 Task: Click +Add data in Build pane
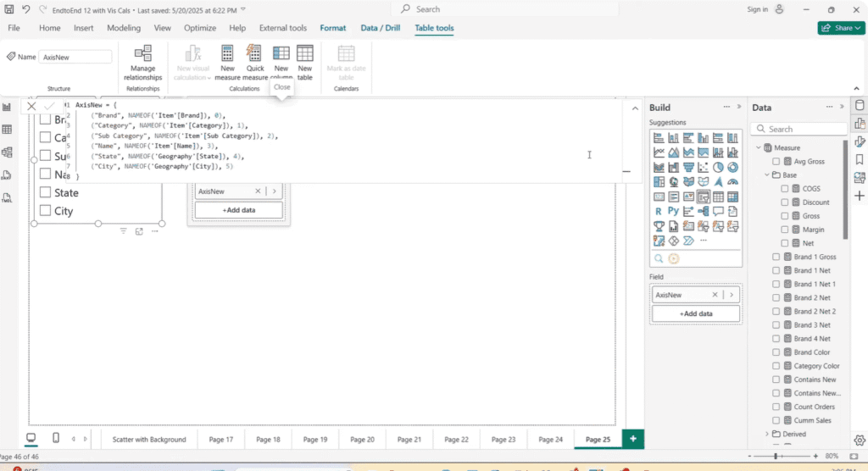click(696, 313)
